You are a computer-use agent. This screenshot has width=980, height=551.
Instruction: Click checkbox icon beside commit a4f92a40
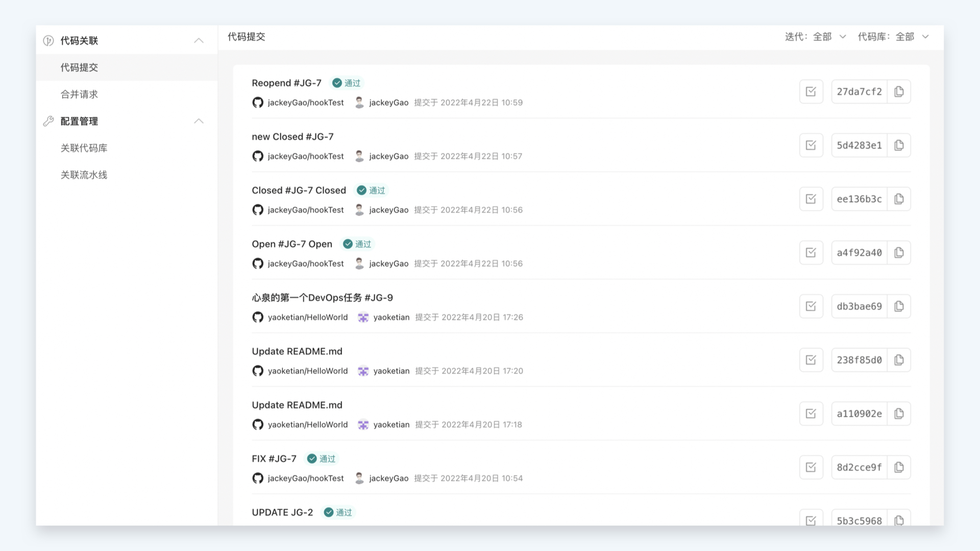tap(811, 253)
